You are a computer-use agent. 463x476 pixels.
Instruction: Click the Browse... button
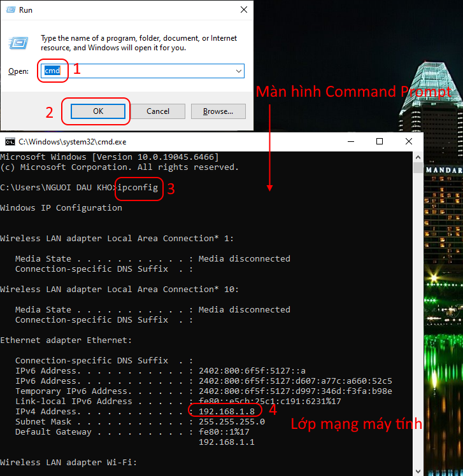[x=218, y=111]
